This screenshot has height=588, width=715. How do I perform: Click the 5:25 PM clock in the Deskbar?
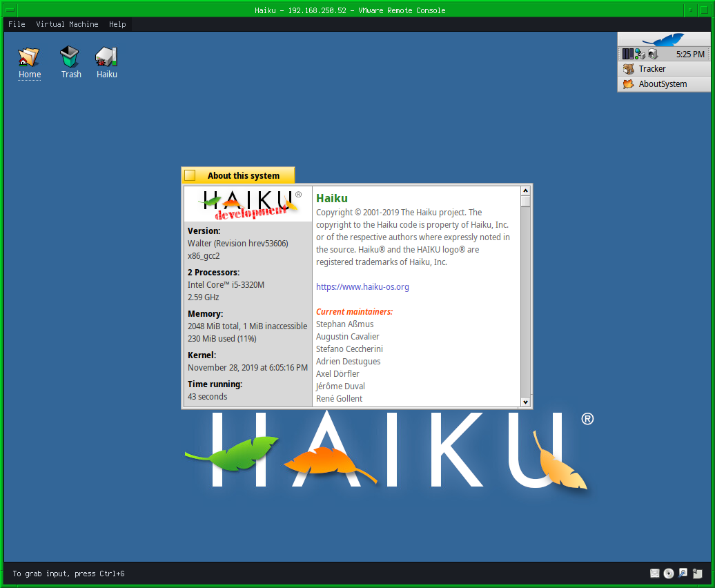[x=691, y=53]
